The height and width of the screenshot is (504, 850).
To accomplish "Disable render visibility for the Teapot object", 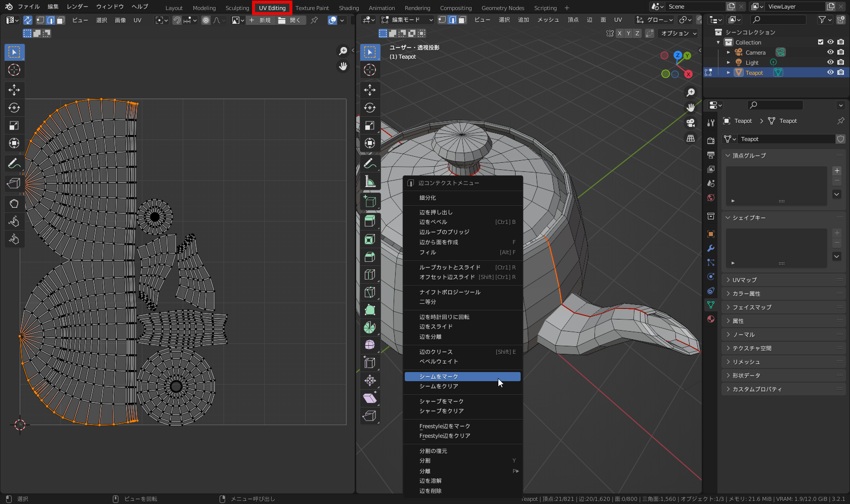I will click(x=841, y=72).
